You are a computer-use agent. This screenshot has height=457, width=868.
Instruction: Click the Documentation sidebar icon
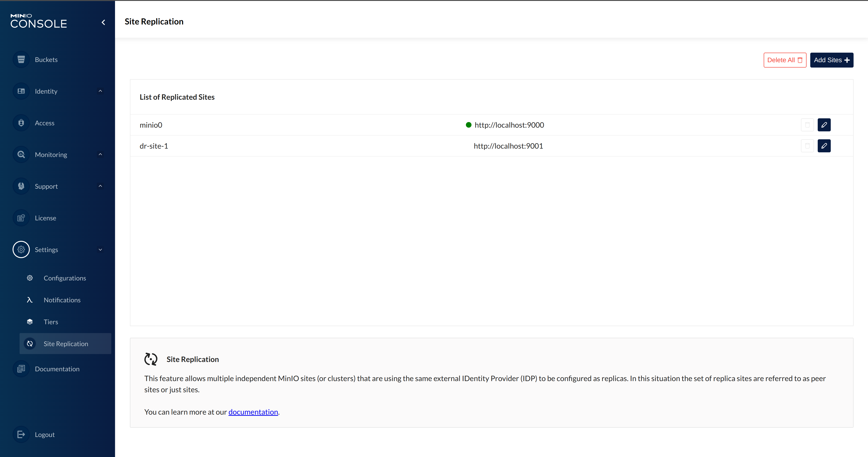[x=21, y=369]
